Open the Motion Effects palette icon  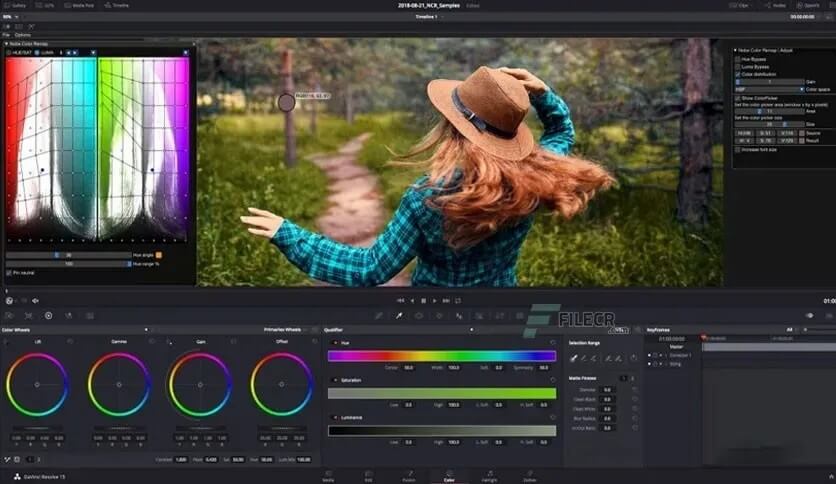tap(90, 316)
